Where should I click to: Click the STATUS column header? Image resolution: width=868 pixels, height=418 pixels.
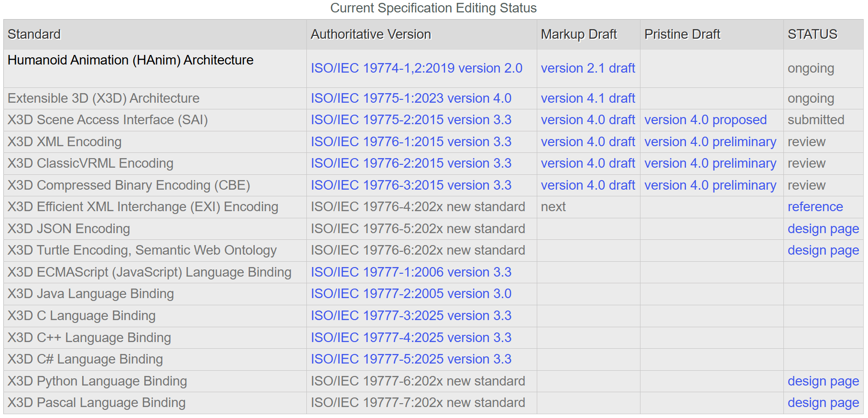click(x=812, y=34)
